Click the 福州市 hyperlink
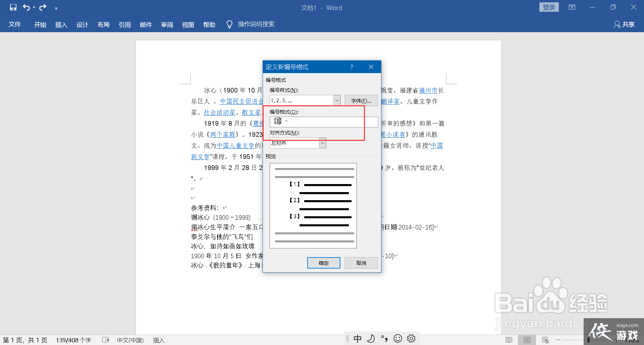Viewport: 644px width, 345px height. [x=428, y=90]
